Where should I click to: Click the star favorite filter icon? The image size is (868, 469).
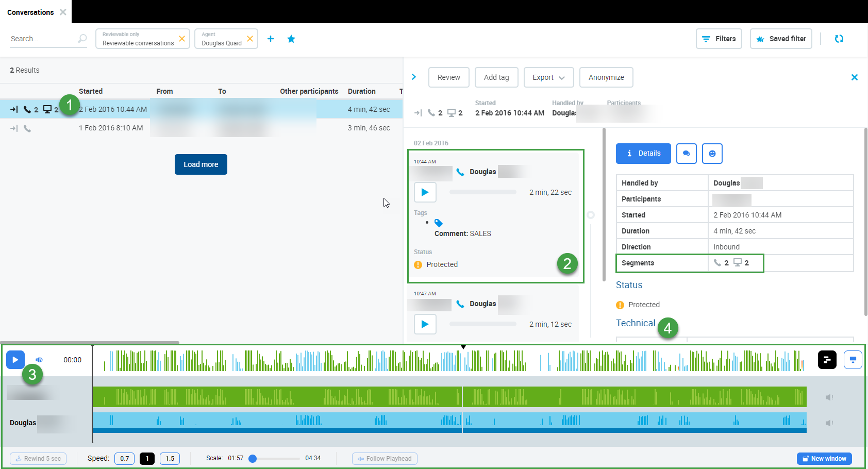[x=291, y=39]
